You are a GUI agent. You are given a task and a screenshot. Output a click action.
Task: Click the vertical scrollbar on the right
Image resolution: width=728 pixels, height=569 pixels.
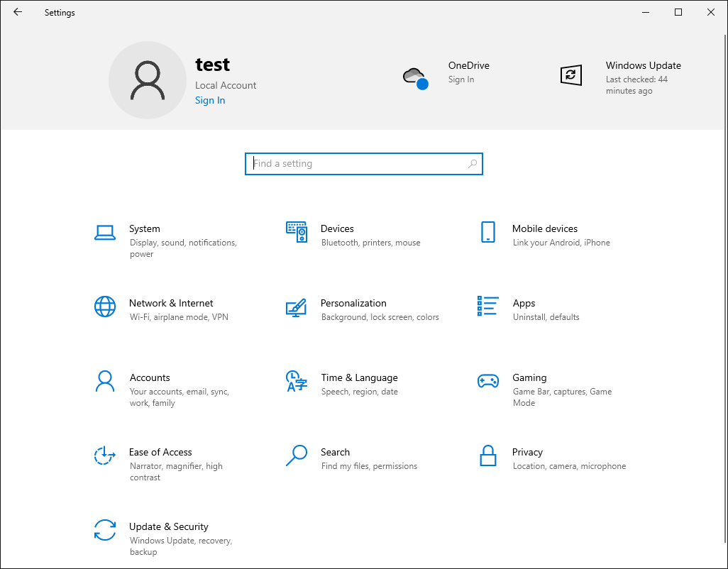(725, 288)
